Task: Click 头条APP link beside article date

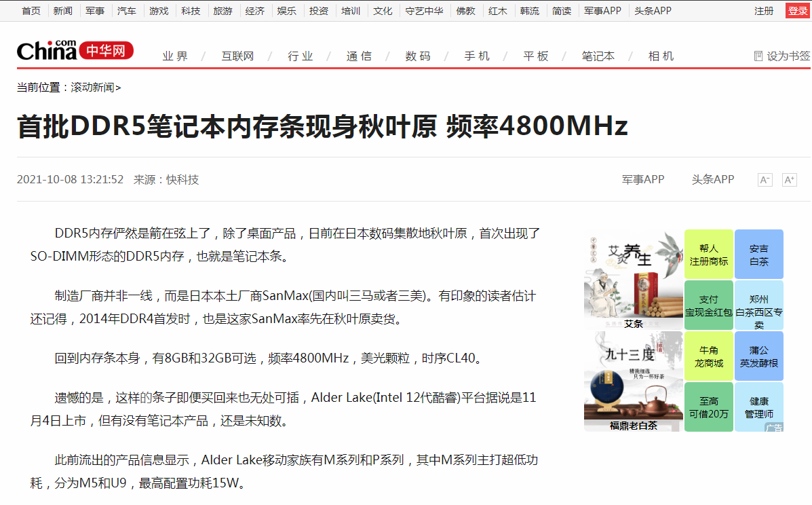Action: tap(713, 180)
